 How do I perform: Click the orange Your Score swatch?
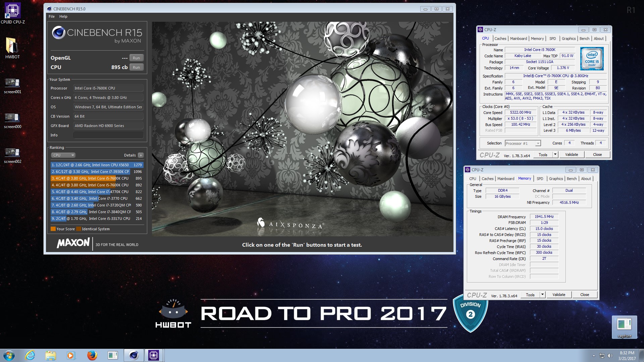click(x=53, y=229)
